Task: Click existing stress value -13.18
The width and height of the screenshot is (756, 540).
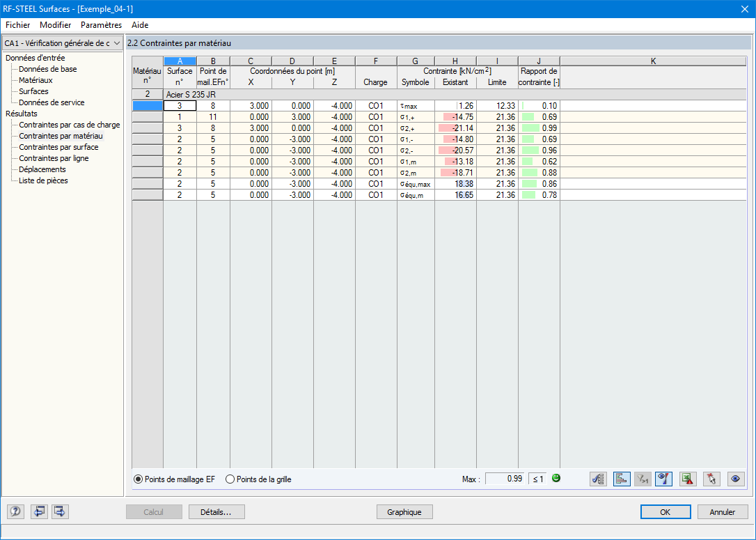Action: pos(455,161)
